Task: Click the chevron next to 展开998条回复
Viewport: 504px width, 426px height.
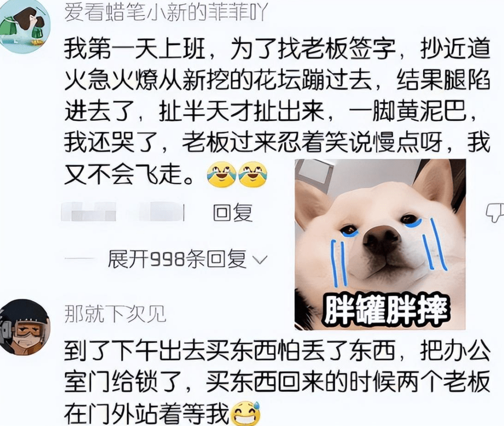Action: [x=259, y=260]
